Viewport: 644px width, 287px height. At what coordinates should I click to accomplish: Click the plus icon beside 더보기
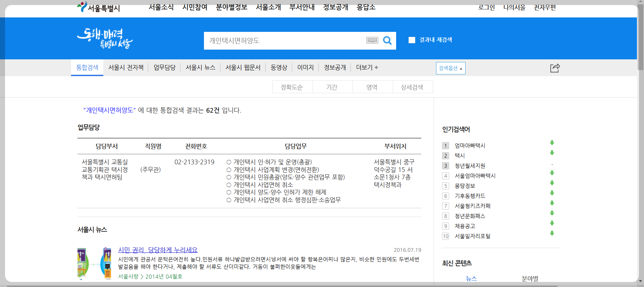(x=376, y=67)
